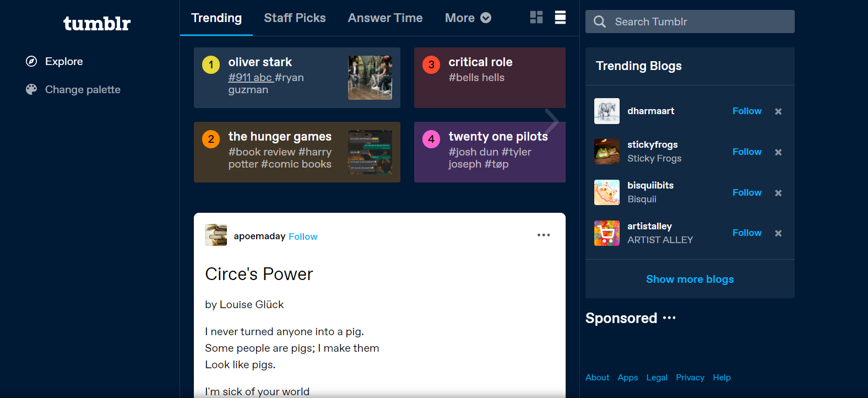Open Sponsored options ellipsis menu
The width and height of the screenshot is (868, 398).
click(x=669, y=318)
